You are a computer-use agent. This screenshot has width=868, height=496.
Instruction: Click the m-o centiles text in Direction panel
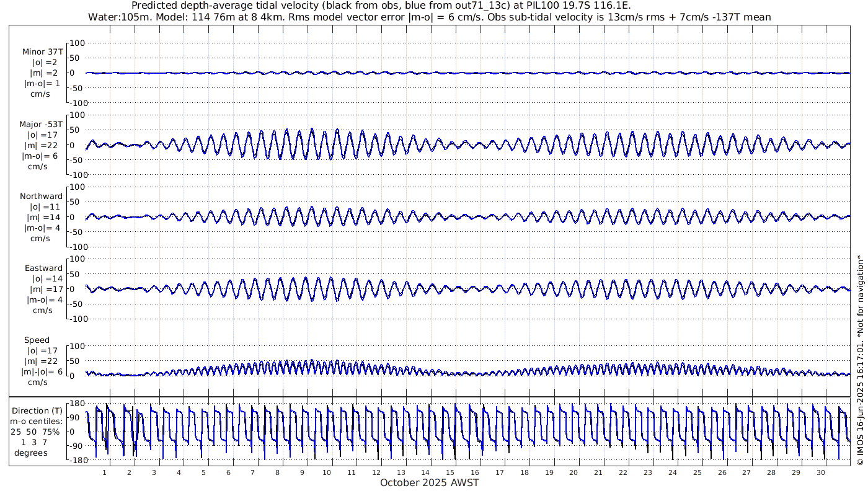click(38, 421)
